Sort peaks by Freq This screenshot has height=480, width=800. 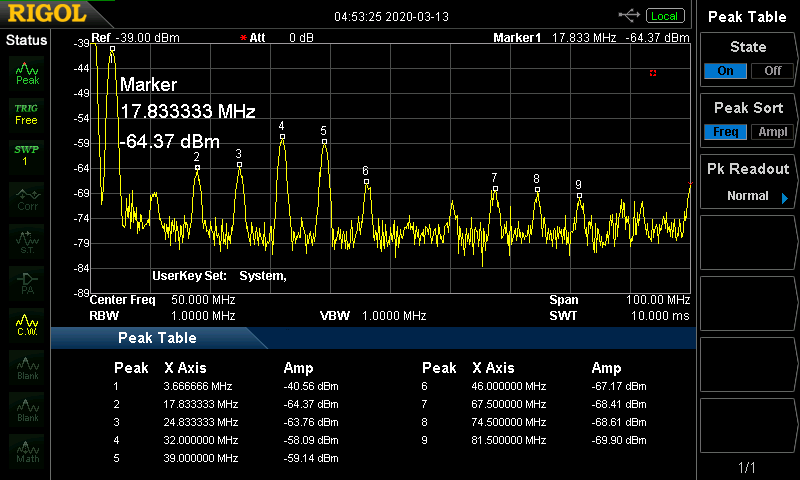tap(725, 132)
